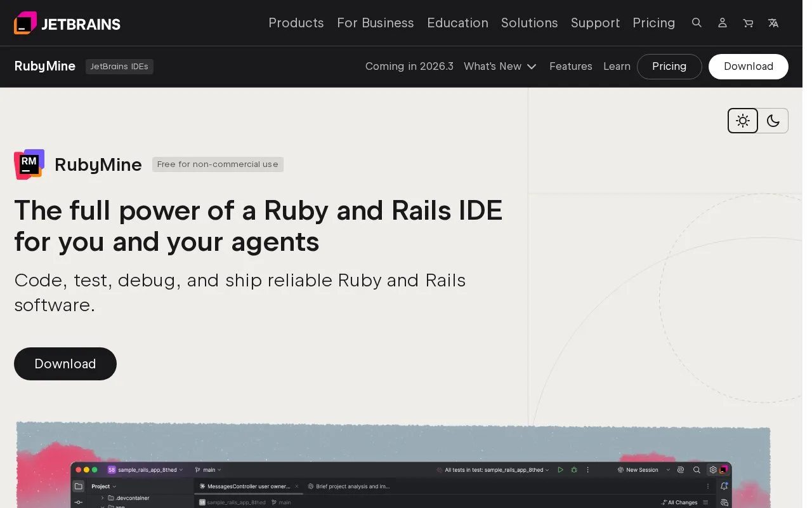This screenshot has height=508, width=812.
Task: Open the Features link
Action: click(570, 66)
